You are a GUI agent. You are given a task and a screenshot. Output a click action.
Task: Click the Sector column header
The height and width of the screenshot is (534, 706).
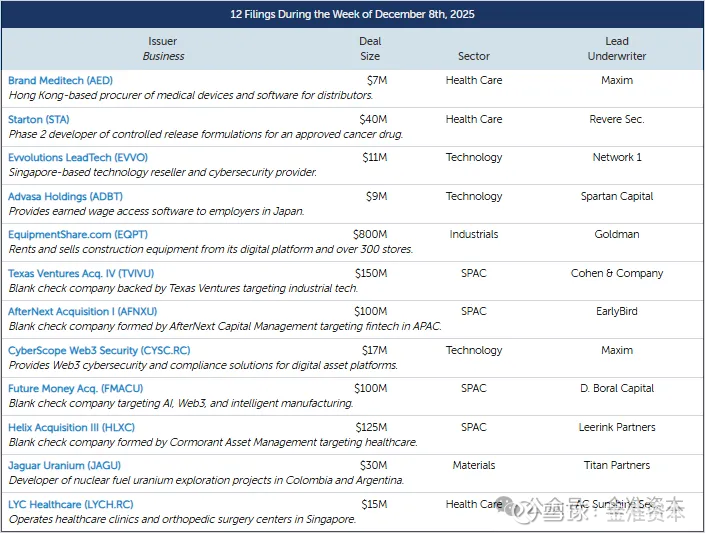[474, 56]
